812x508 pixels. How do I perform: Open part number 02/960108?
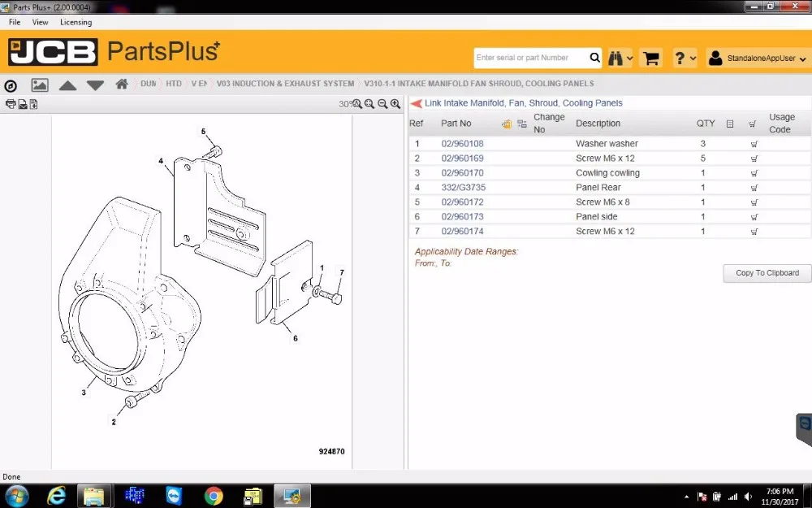[x=463, y=144]
